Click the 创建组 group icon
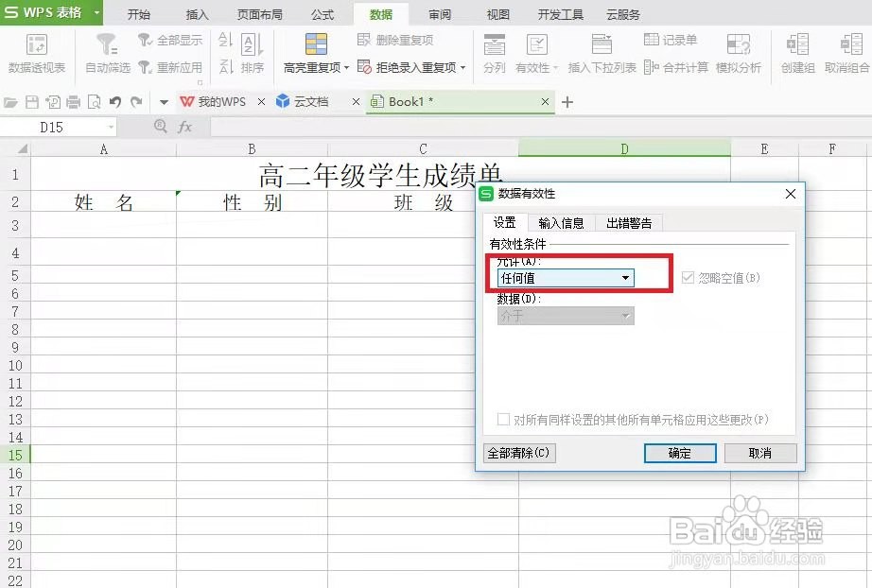This screenshot has width=872, height=588. [797, 52]
